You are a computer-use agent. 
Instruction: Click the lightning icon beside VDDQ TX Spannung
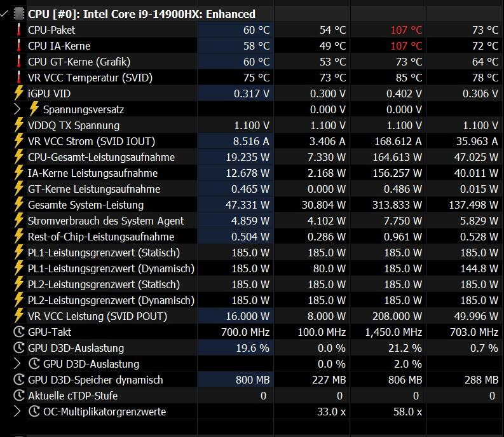[19, 125]
